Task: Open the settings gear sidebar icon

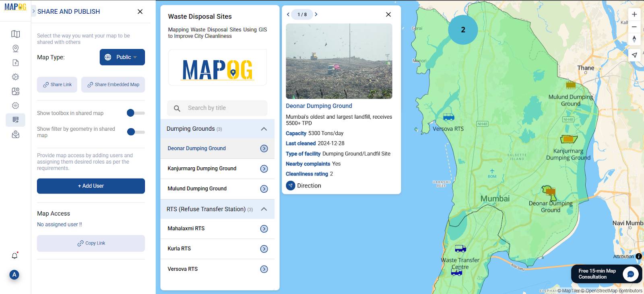Action: point(16,77)
